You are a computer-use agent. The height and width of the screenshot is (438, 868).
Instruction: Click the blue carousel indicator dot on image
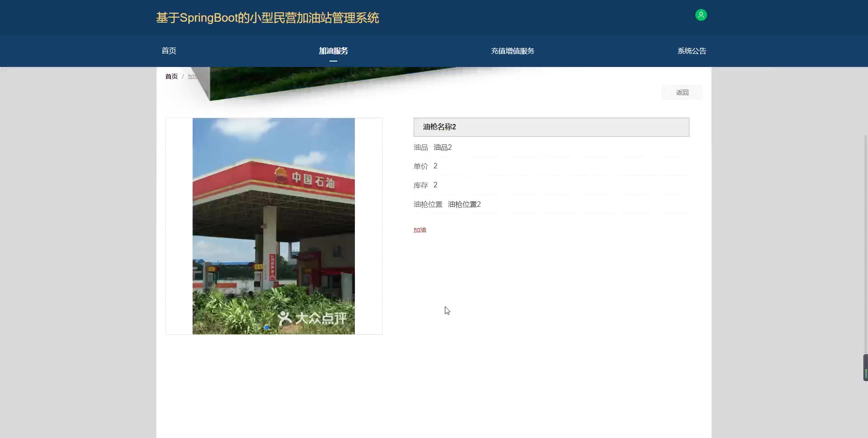(x=267, y=327)
